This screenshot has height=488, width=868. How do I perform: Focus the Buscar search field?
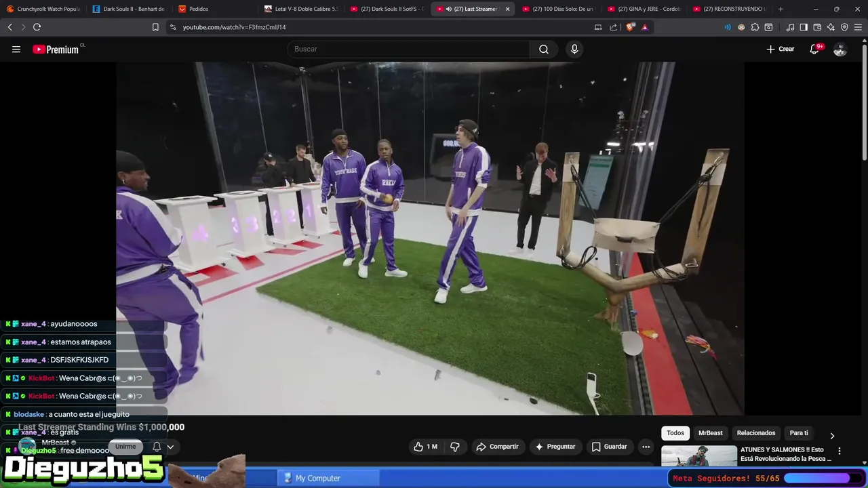coord(409,49)
